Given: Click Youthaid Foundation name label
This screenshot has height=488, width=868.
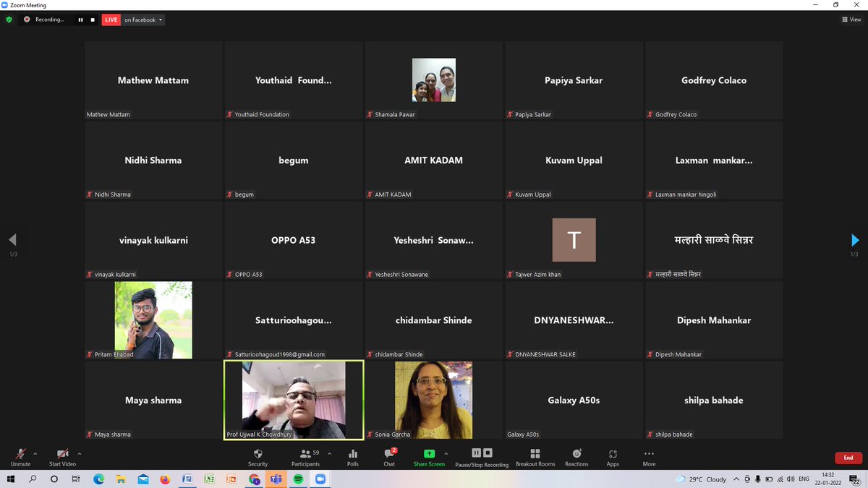Looking at the screenshot, I should pyautogui.click(x=262, y=114).
